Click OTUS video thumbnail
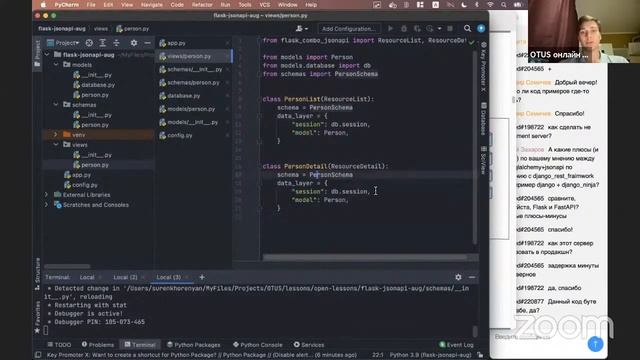 coord(584,31)
